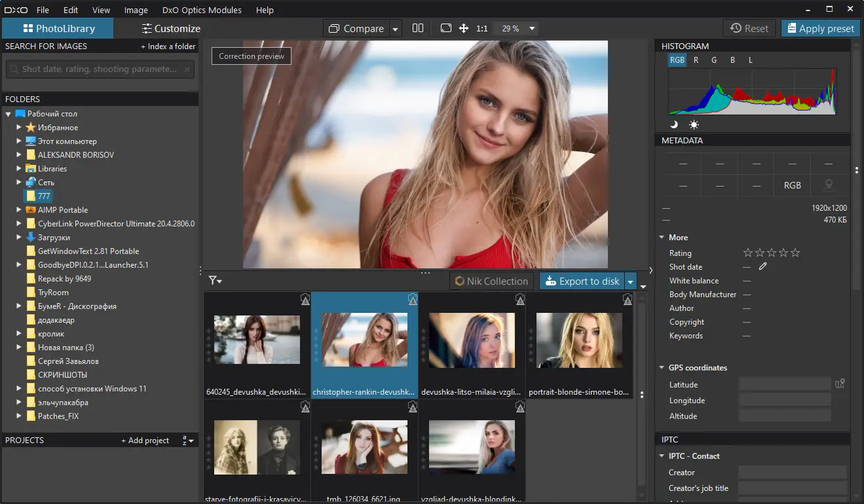Edit shot date with pencil icon
864x504 pixels.
762,267
